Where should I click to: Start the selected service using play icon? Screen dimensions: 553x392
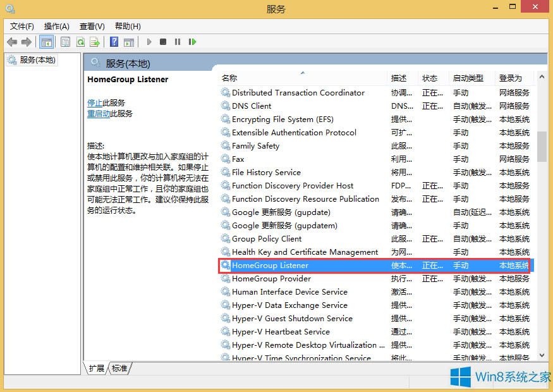click(148, 42)
